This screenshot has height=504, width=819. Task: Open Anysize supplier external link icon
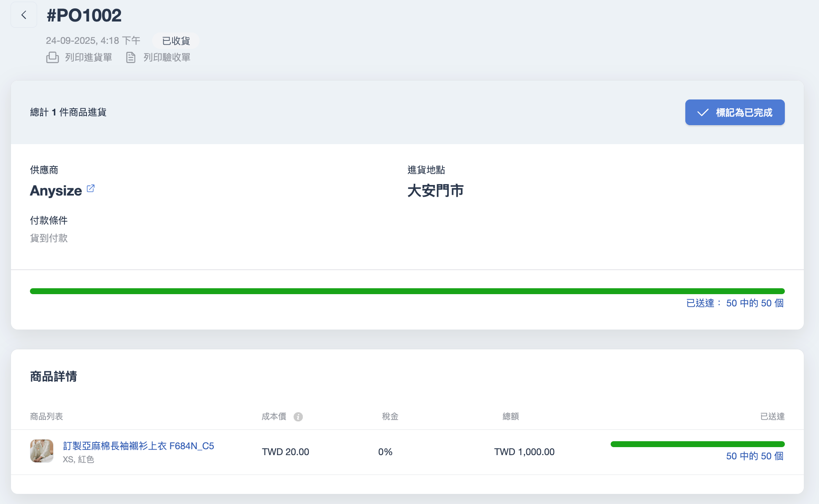click(91, 188)
